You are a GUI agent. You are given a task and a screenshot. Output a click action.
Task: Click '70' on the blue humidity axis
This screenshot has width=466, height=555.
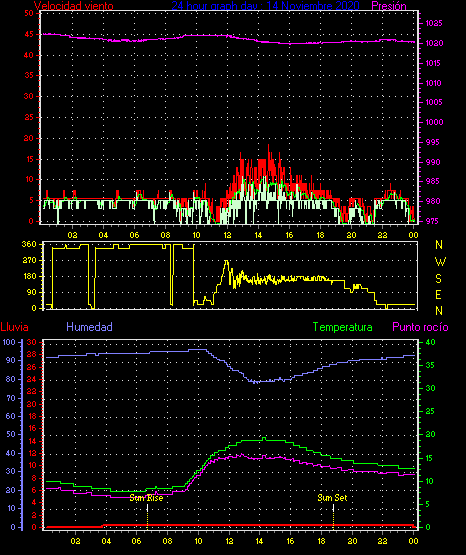coord(10,398)
